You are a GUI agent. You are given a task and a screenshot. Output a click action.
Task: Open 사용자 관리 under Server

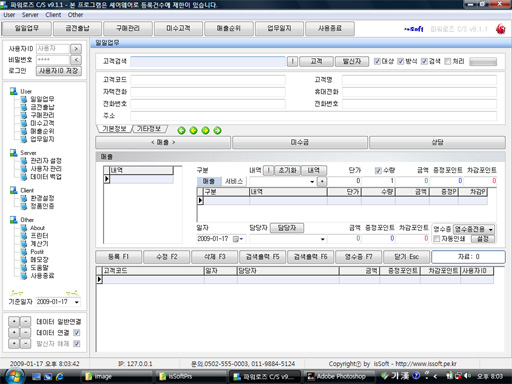(x=46, y=169)
